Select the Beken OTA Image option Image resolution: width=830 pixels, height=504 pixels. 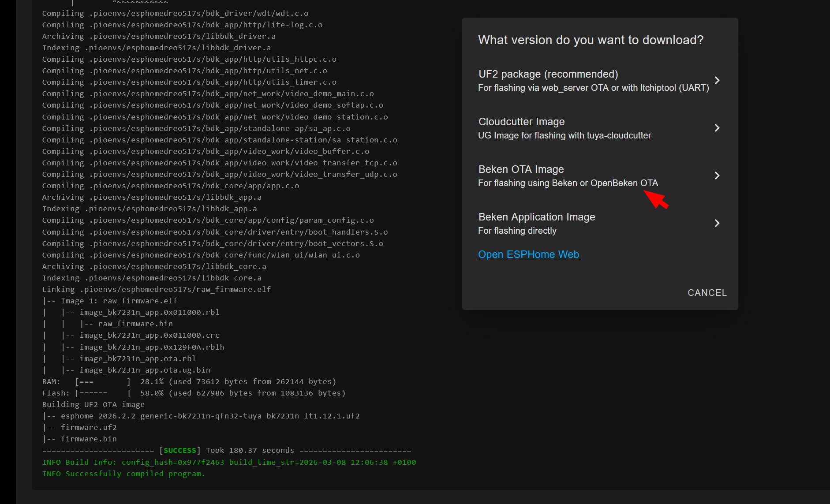coord(600,175)
